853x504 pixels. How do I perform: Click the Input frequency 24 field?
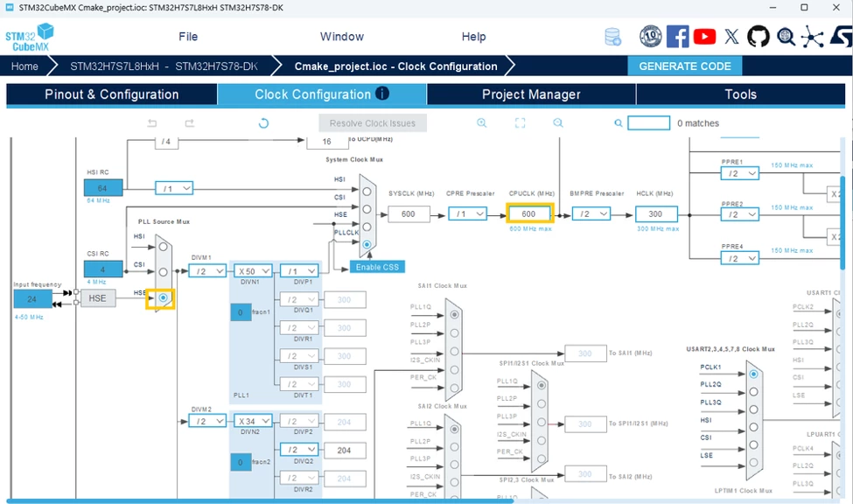pos(32,298)
